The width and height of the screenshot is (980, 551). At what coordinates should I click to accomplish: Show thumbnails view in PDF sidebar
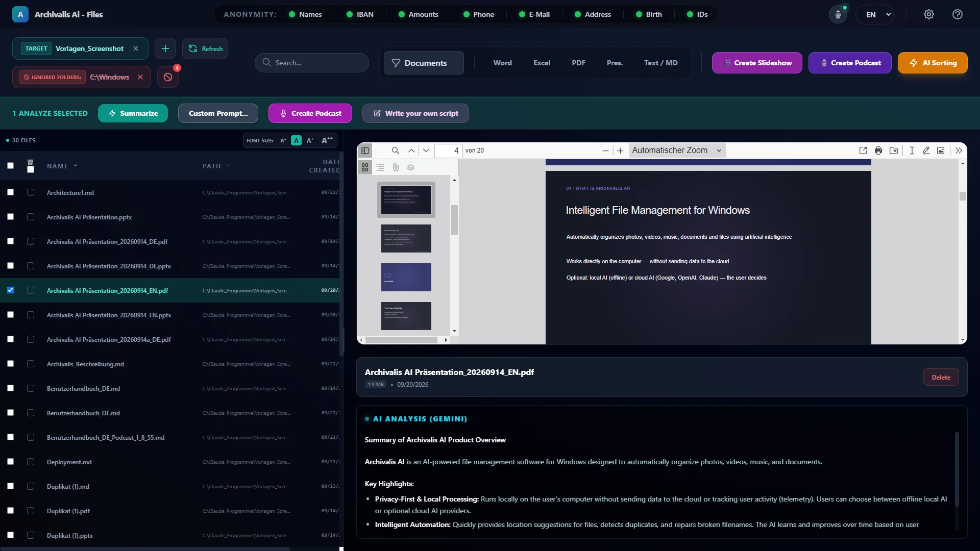365,167
